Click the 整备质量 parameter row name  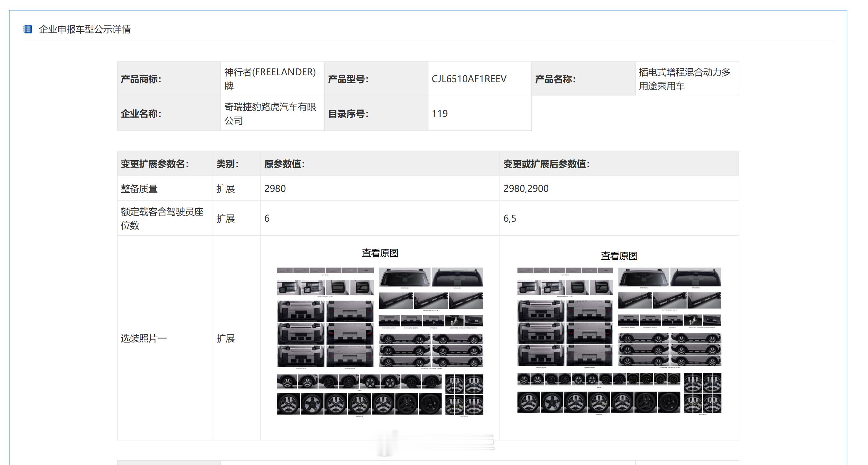[139, 189]
